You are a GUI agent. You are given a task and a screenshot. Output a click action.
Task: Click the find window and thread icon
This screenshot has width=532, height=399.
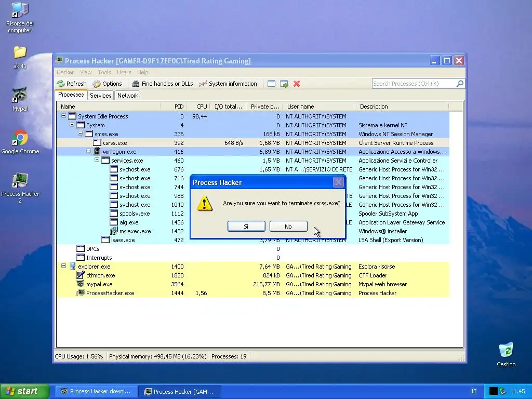pyautogui.click(x=284, y=84)
